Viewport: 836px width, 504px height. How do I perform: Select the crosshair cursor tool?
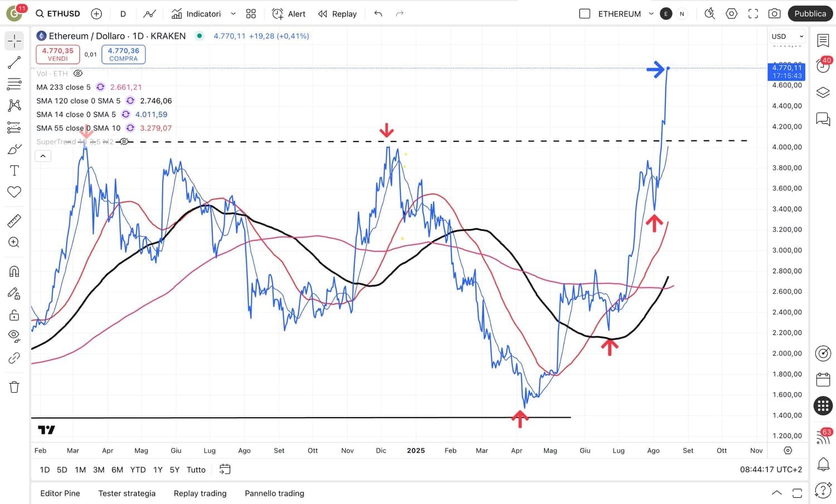[x=14, y=41]
